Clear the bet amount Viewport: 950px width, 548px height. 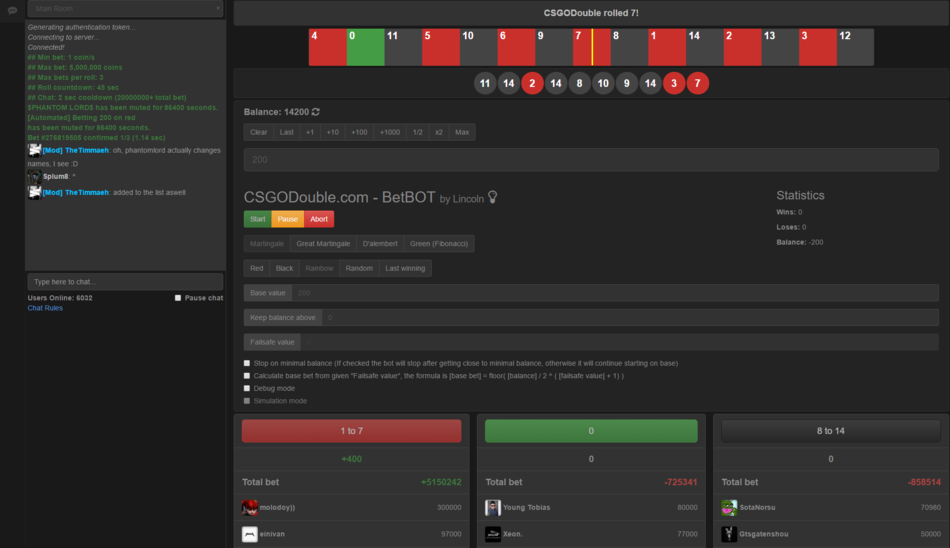259,132
